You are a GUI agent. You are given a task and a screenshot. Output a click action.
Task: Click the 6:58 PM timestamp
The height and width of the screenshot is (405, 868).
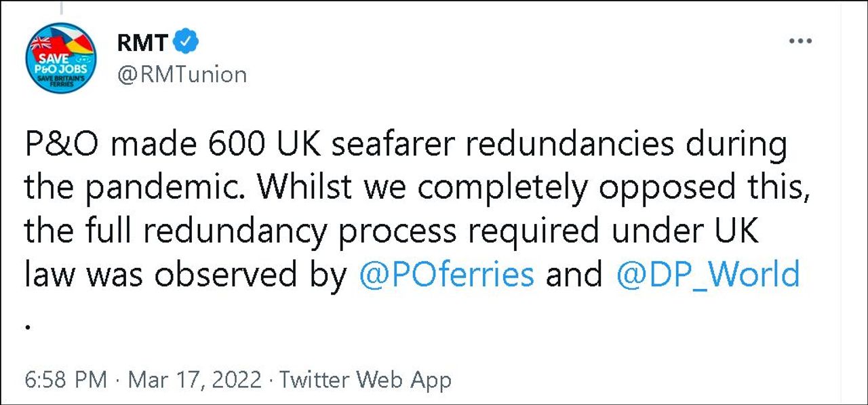pos(66,380)
